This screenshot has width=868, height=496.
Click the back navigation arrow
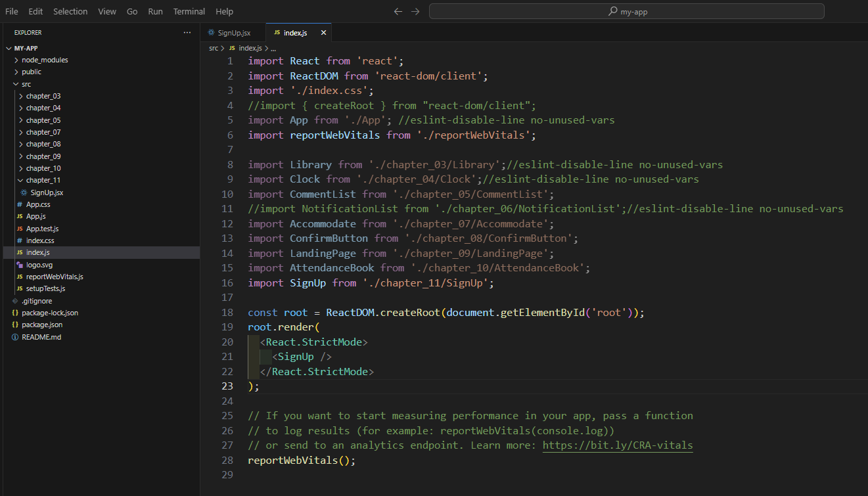pyautogui.click(x=398, y=12)
